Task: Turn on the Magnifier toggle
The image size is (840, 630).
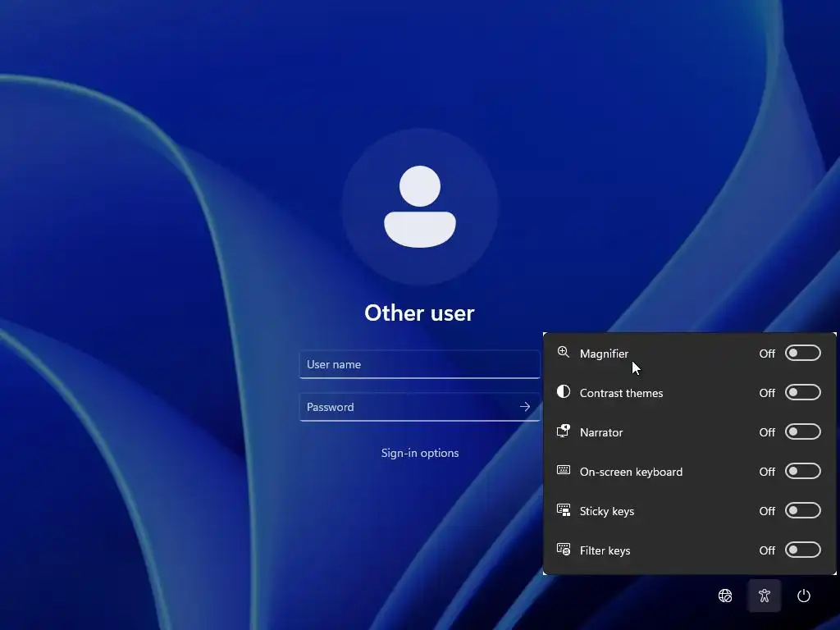Action: 802,353
